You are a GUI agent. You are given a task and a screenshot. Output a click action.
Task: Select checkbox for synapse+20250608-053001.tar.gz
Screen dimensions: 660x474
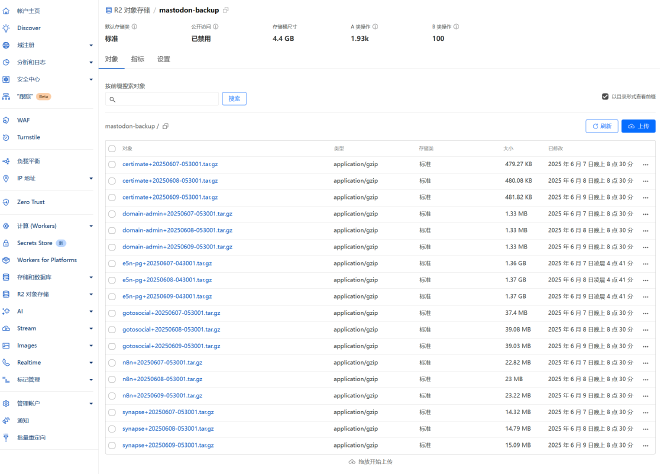(x=112, y=429)
